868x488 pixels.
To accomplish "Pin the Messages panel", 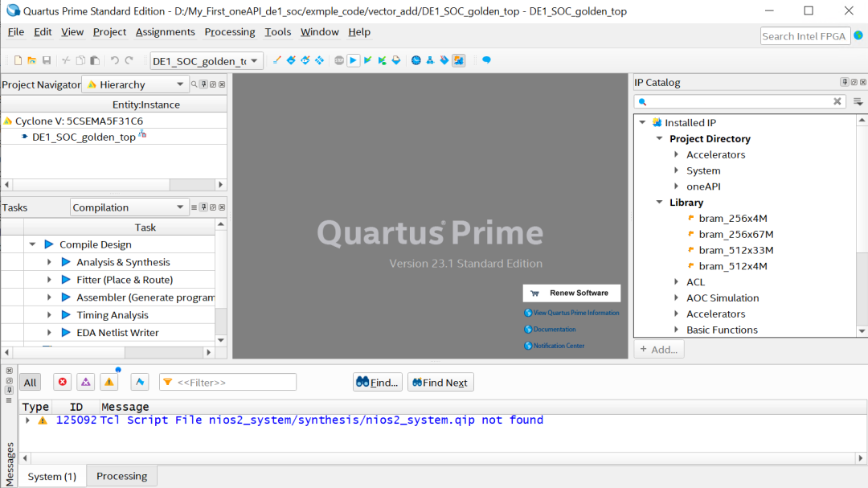I will (x=9, y=391).
